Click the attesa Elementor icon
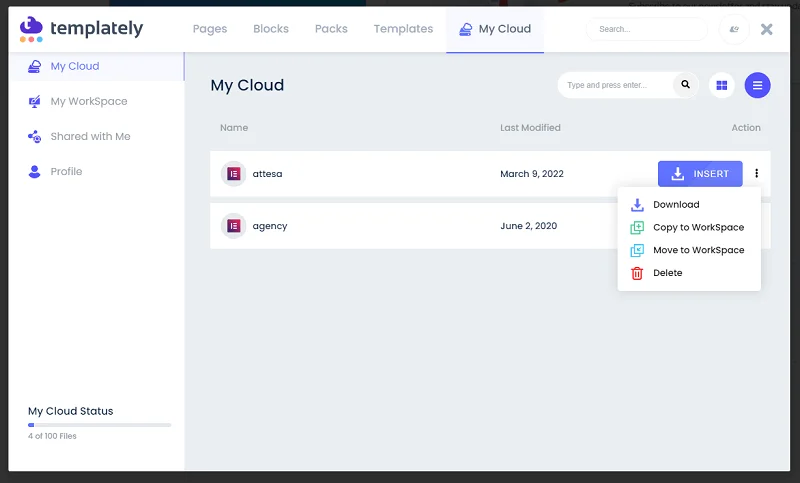Image resolution: width=800 pixels, height=483 pixels. tap(234, 174)
